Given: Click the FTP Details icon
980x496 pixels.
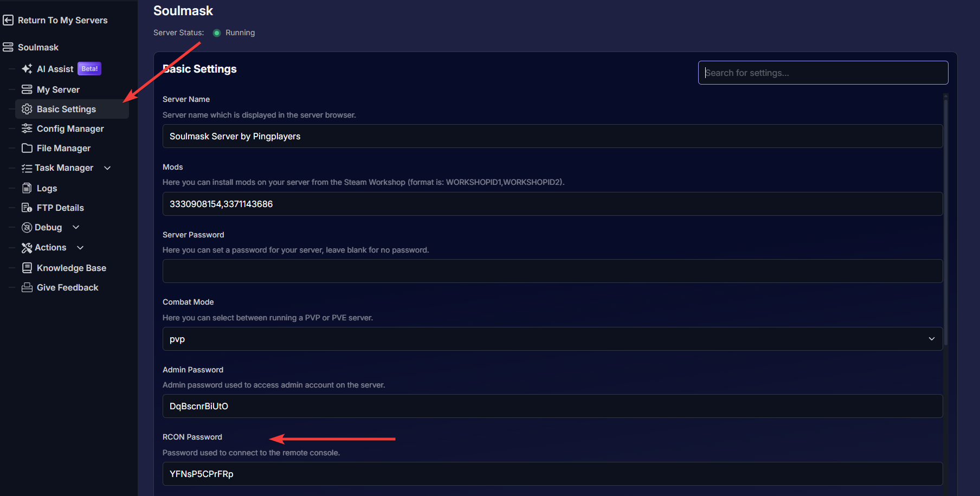Looking at the screenshot, I should (27, 208).
